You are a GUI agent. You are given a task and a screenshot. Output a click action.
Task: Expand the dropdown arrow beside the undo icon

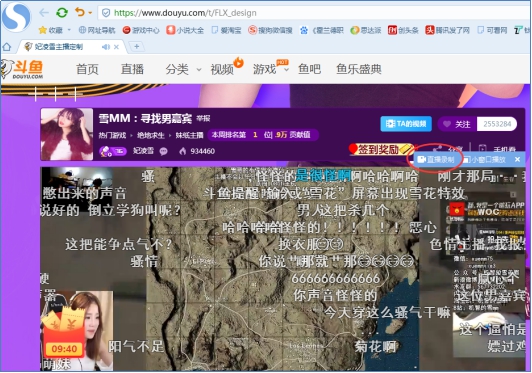90,13
